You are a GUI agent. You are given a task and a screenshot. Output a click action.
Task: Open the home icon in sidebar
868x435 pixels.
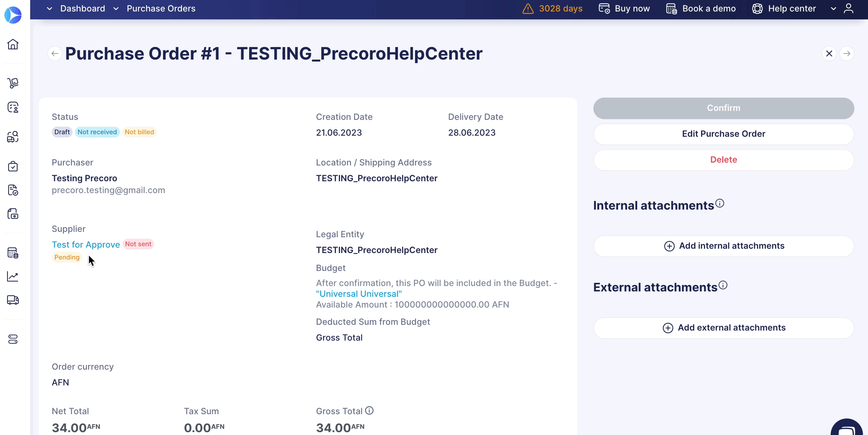coord(13,44)
